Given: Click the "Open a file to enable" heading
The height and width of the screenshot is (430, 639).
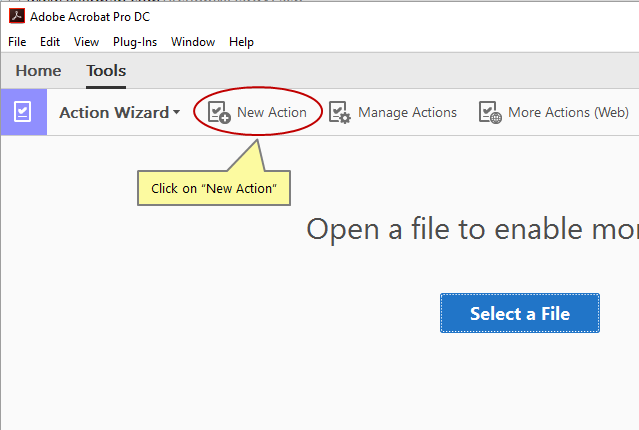Looking at the screenshot, I should (x=472, y=229).
